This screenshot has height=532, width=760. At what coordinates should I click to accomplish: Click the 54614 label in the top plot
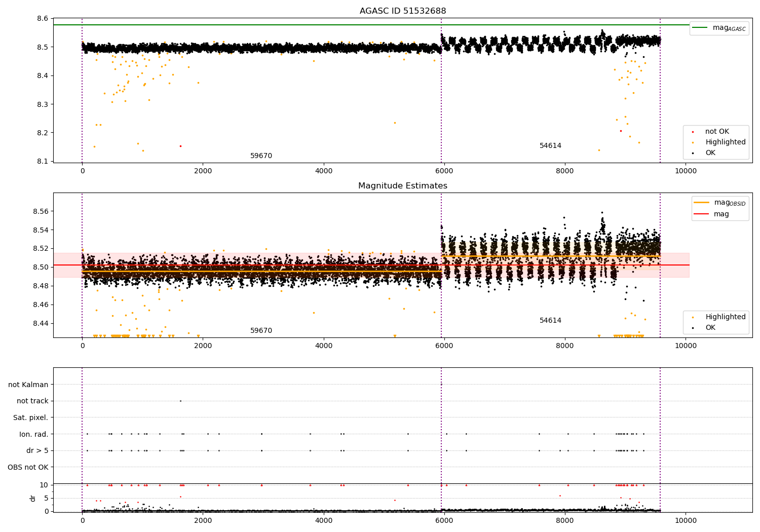[550, 146]
